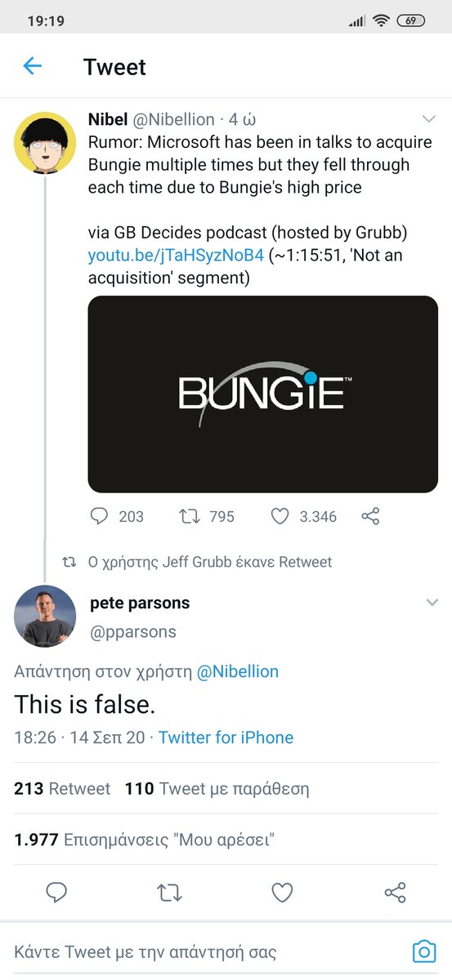
Task: Open the @Nibellion mention link
Action: [238, 671]
